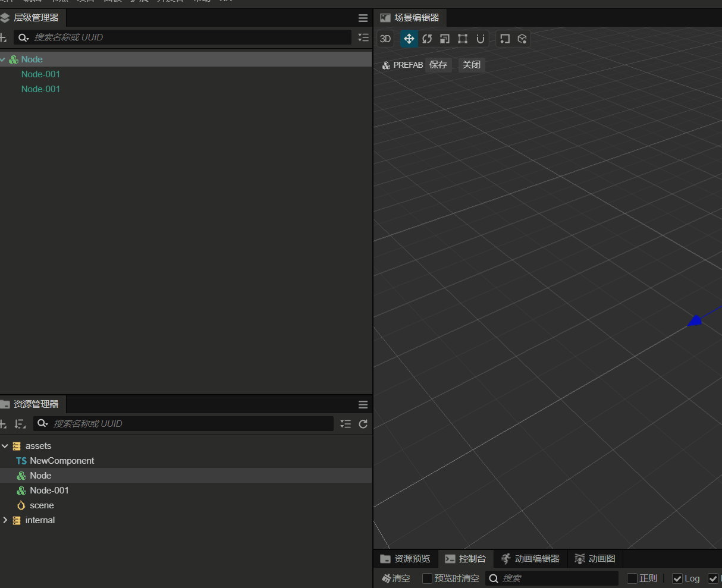Viewport: 722px width, 588px height.
Task: Focus the hierarchy search field
Action: [182, 37]
